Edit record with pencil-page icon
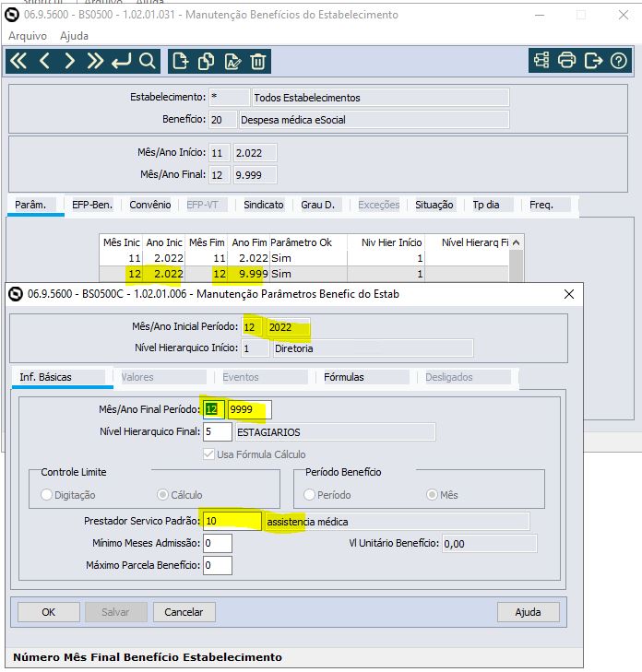Image resolution: width=642 pixels, height=672 pixels. (232, 61)
